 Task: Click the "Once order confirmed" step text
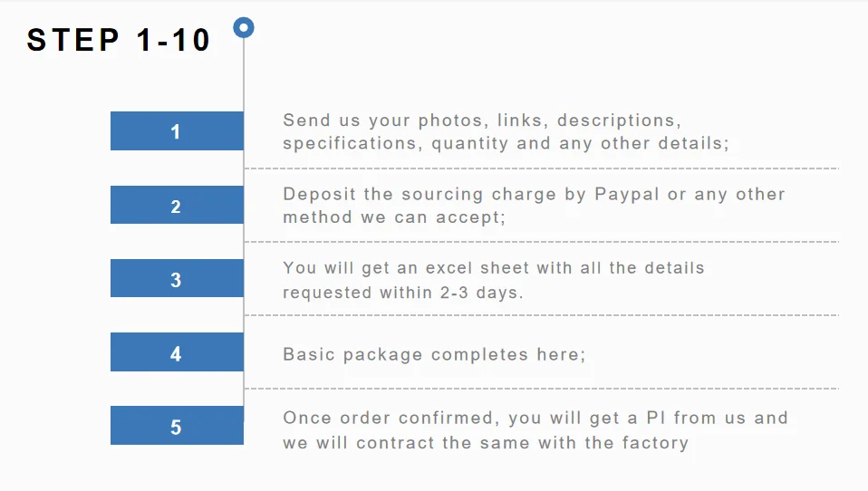coord(535,430)
